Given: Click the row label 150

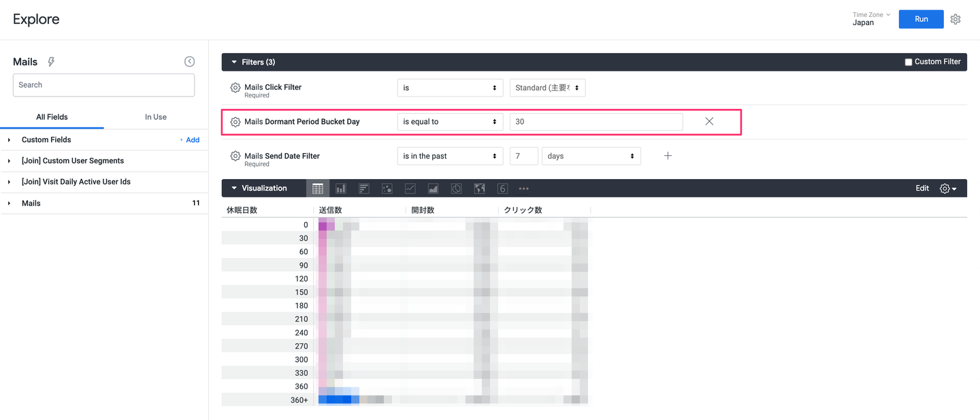Looking at the screenshot, I should tap(301, 292).
